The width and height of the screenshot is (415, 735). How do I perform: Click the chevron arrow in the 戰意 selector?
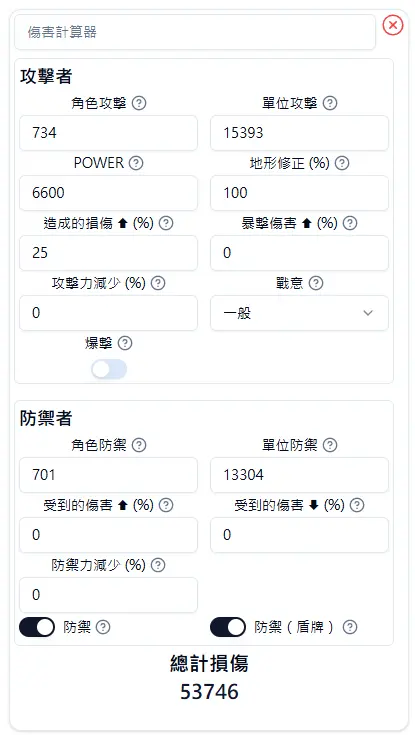click(x=368, y=313)
